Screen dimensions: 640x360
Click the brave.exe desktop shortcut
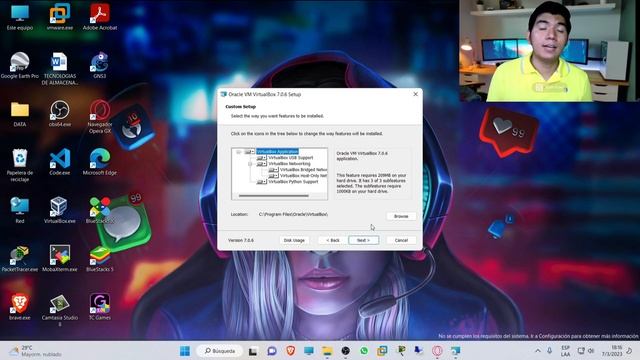click(x=20, y=307)
